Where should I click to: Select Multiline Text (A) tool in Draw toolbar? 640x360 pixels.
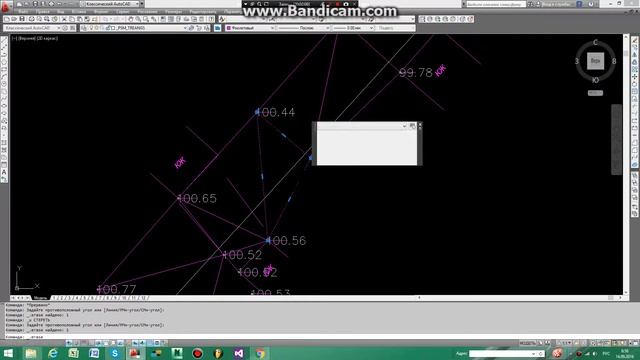pyautogui.click(x=4, y=172)
